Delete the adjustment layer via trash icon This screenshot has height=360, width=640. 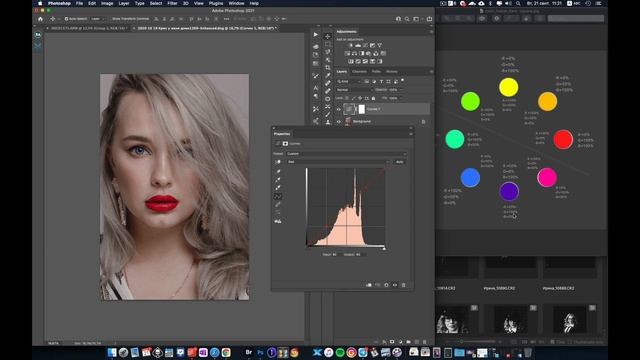click(404, 285)
